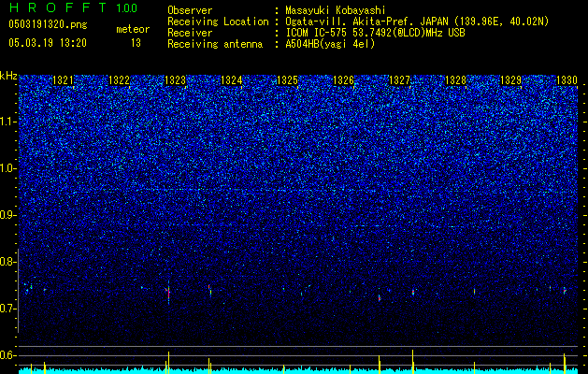This screenshot has height=374, width=588.
Task: Click the kHz axis unit label
Action: click(8, 76)
